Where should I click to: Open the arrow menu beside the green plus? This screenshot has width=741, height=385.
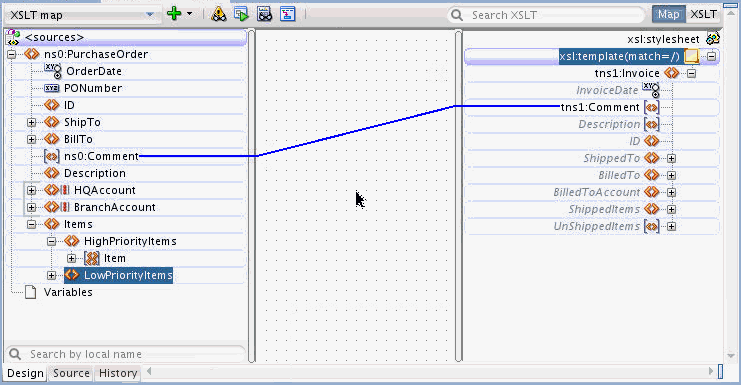click(190, 14)
